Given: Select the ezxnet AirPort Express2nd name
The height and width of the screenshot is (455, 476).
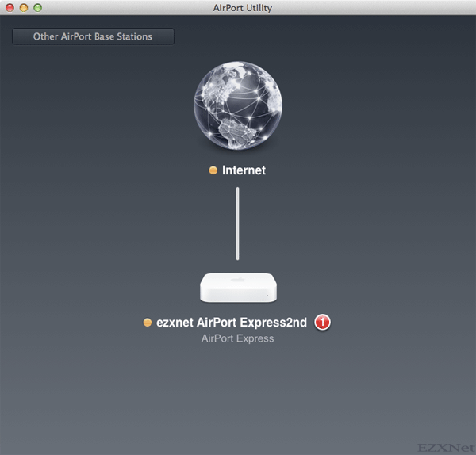Looking at the screenshot, I should coord(232,322).
